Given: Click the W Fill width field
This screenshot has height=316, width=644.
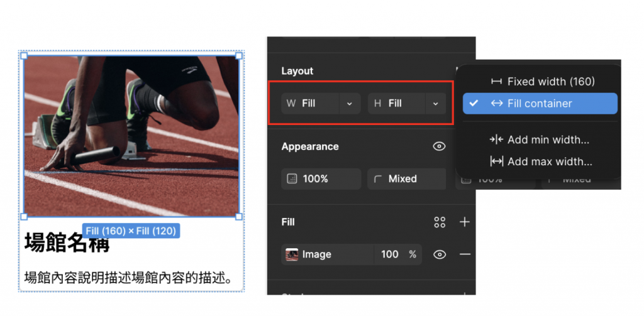Looking at the screenshot, I should (311, 104).
